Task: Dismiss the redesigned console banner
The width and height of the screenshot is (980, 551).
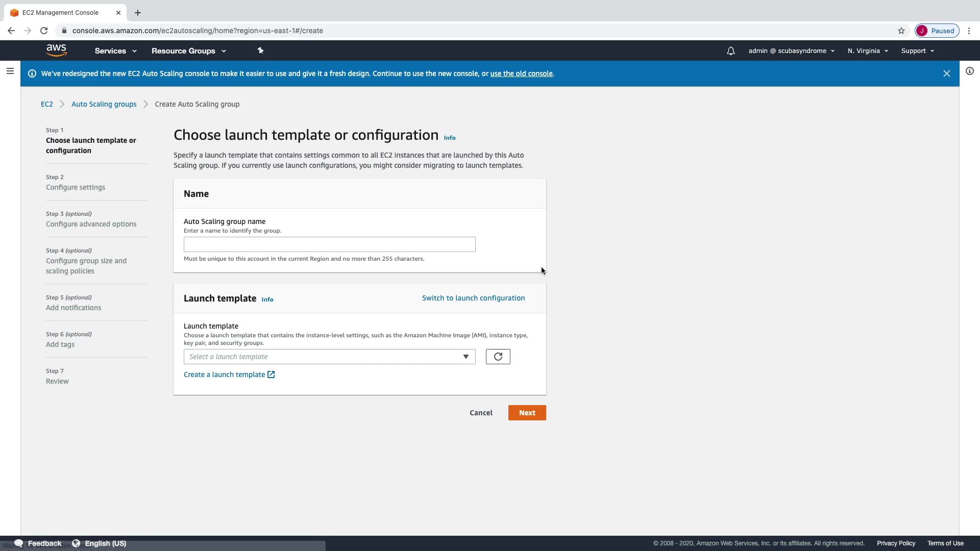Action: (946, 73)
